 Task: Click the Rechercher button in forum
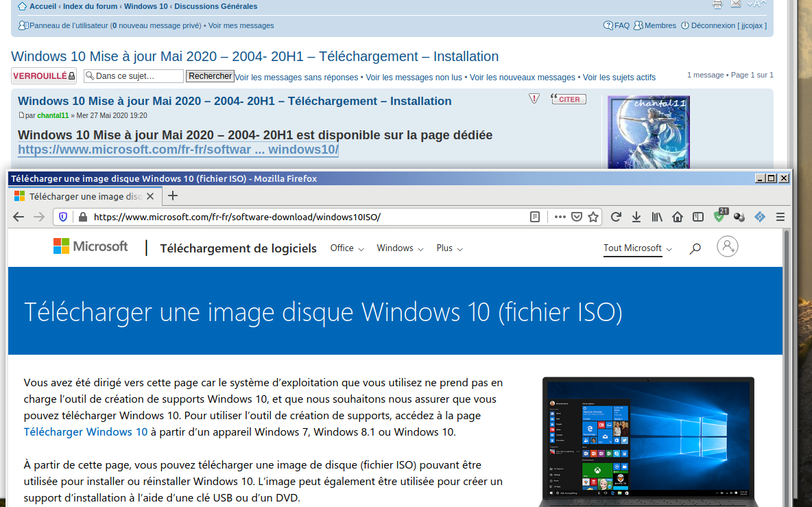[210, 76]
